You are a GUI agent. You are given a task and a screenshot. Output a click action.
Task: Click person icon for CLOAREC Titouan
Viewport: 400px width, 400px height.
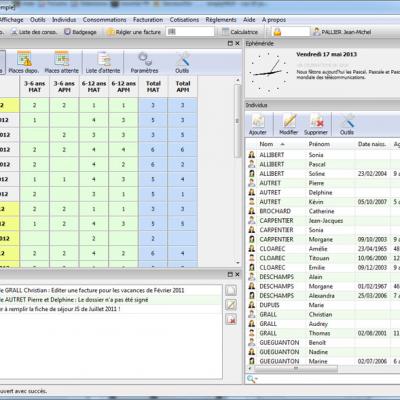tap(252, 258)
